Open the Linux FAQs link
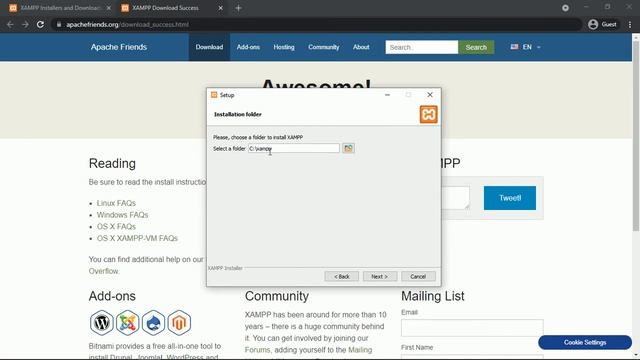Image resolution: width=640 pixels, height=360 pixels. pos(116,203)
